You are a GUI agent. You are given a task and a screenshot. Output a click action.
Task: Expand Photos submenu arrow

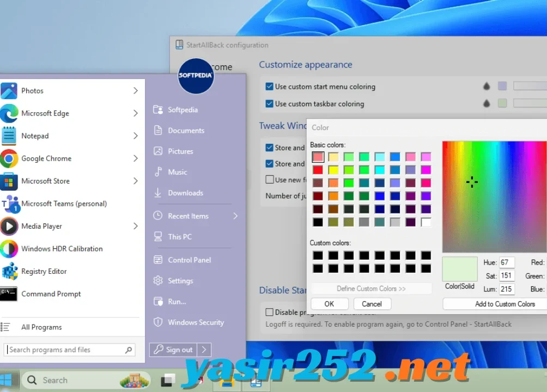[x=136, y=91]
